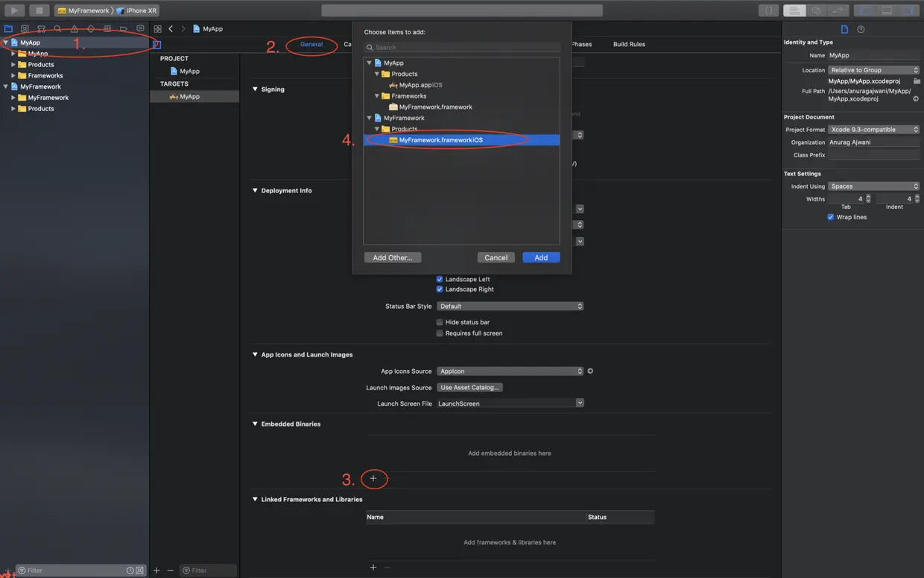This screenshot has height=578, width=924.
Task: Open the Test navigator diamond icon
Action: (91, 29)
